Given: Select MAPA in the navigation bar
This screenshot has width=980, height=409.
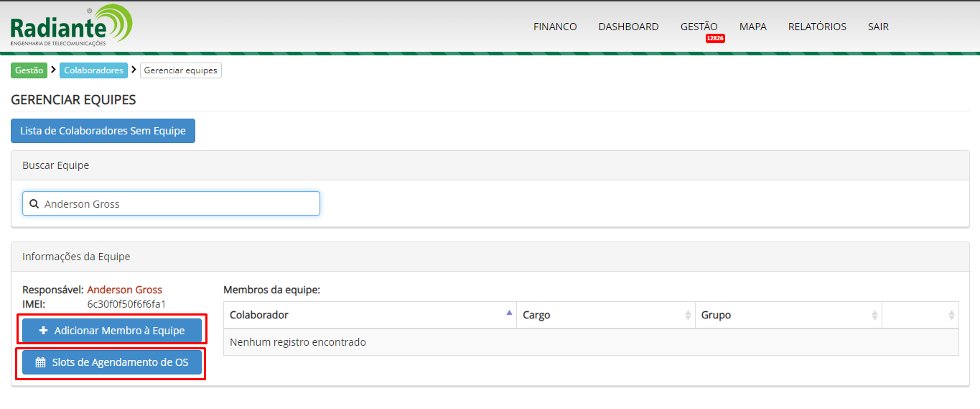Looking at the screenshot, I should click(x=752, y=27).
